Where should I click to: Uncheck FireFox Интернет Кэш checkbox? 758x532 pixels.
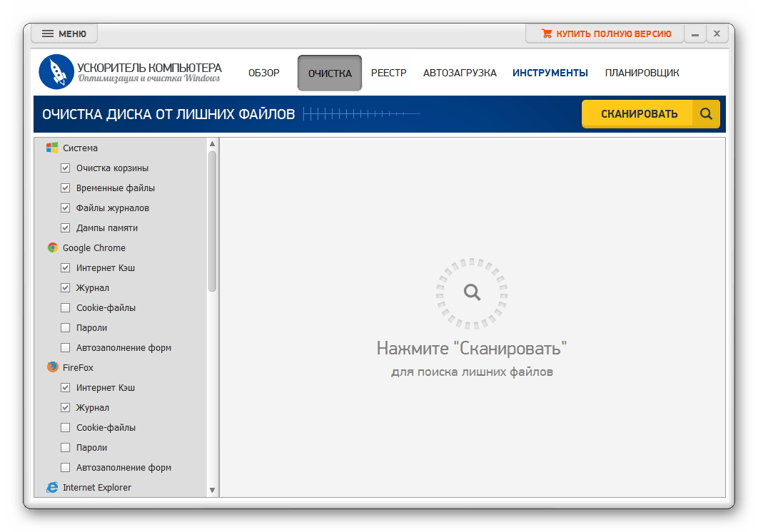pos(65,387)
